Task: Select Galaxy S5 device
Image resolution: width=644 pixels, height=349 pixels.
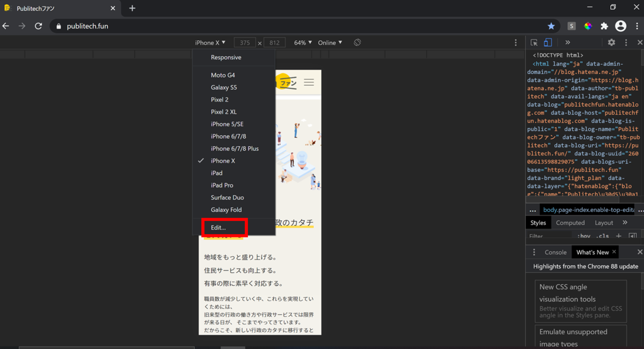Action: click(234, 87)
